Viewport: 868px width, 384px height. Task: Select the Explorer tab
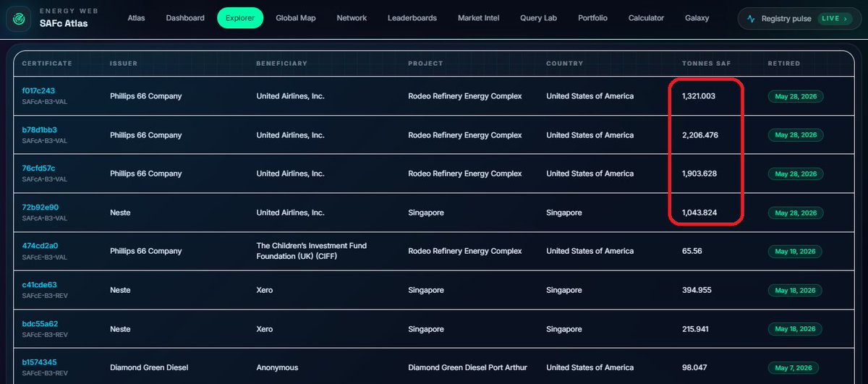[240, 18]
